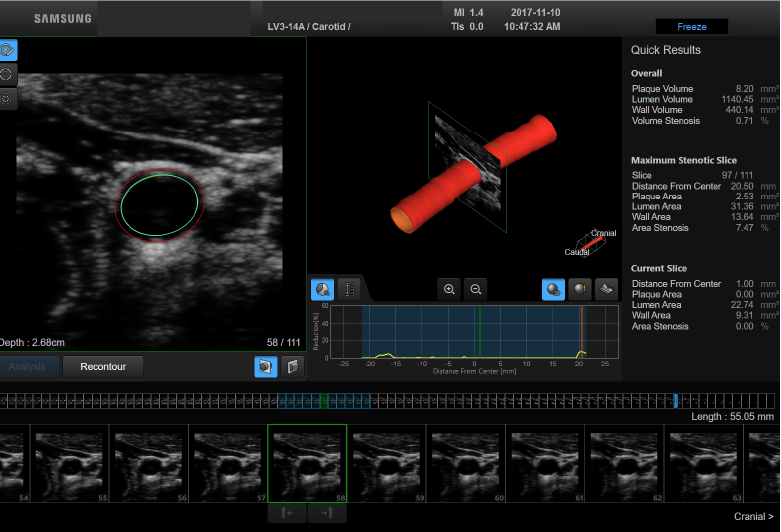Click the Volume Stenosis value 0.71
The image size is (781, 532).
[744, 121]
